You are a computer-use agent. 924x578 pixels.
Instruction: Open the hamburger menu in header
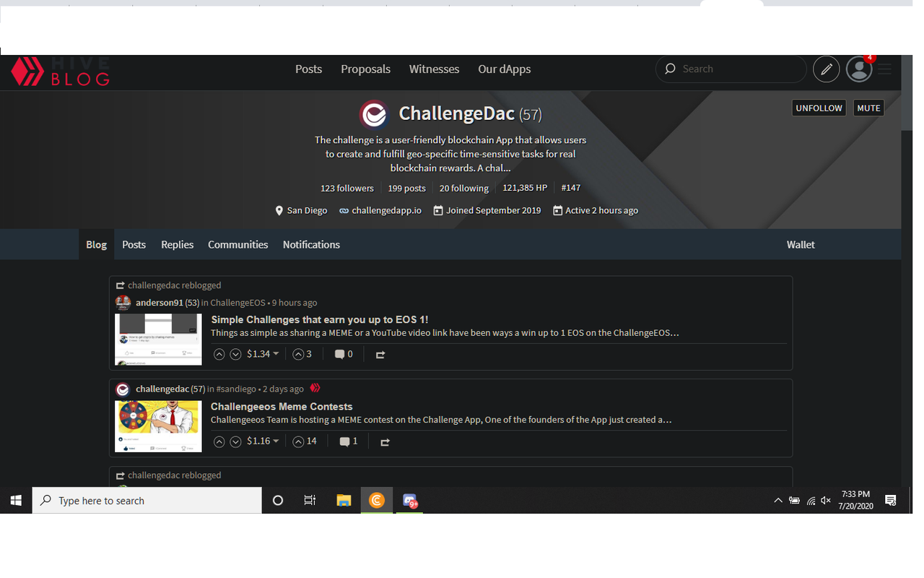tap(885, 69)
